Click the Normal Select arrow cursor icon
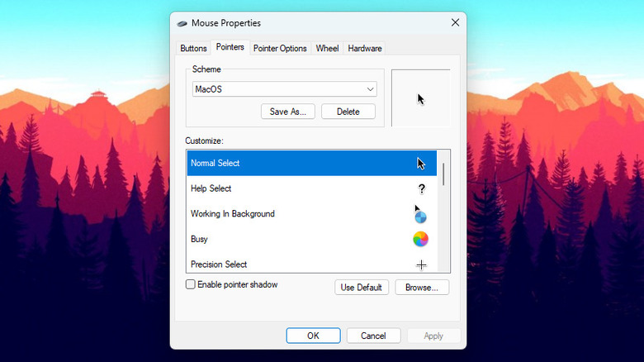 click(420, 164)
